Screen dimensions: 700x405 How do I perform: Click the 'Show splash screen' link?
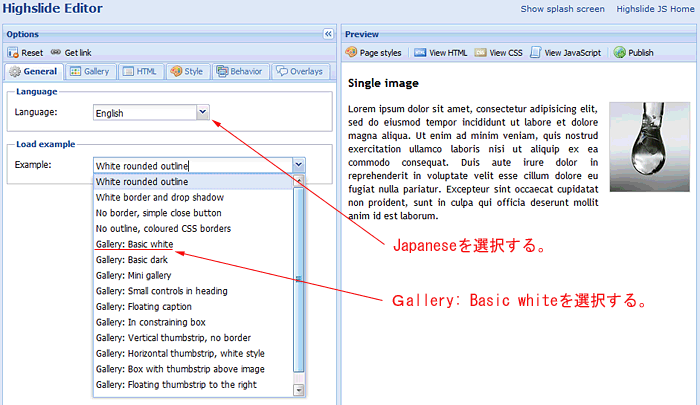coord(562,9)
